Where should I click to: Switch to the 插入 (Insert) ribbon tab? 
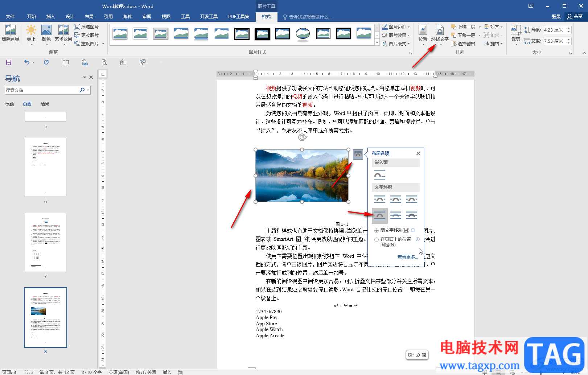click(x=50, y=17)
